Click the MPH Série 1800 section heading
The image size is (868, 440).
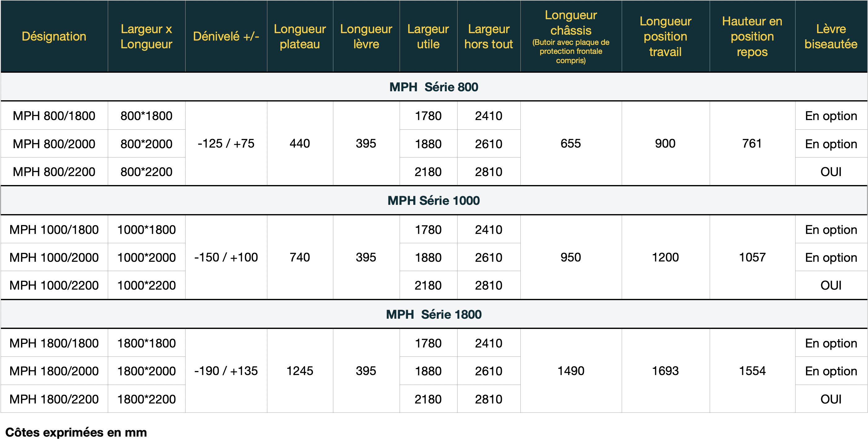434,314
